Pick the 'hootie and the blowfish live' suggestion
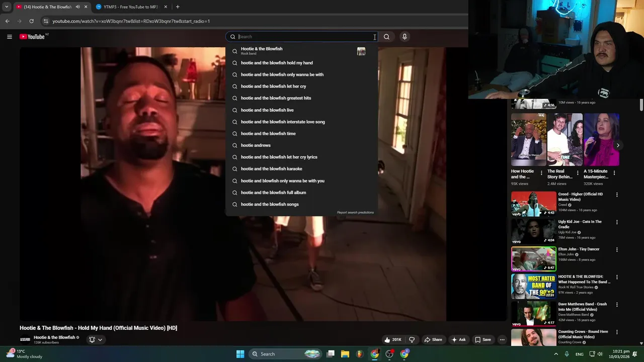Image resolution: width=644 pixels, height=362 pixels. 301,110
